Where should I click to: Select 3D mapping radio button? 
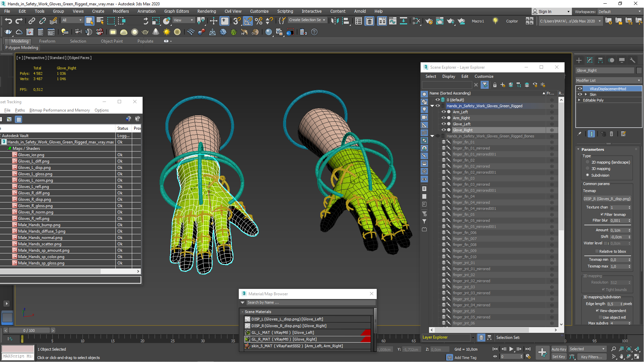(587, 168)
